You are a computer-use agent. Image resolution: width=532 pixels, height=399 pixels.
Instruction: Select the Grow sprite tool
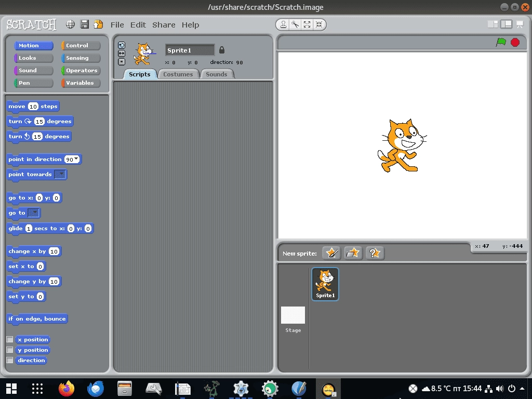click(307, 24)
